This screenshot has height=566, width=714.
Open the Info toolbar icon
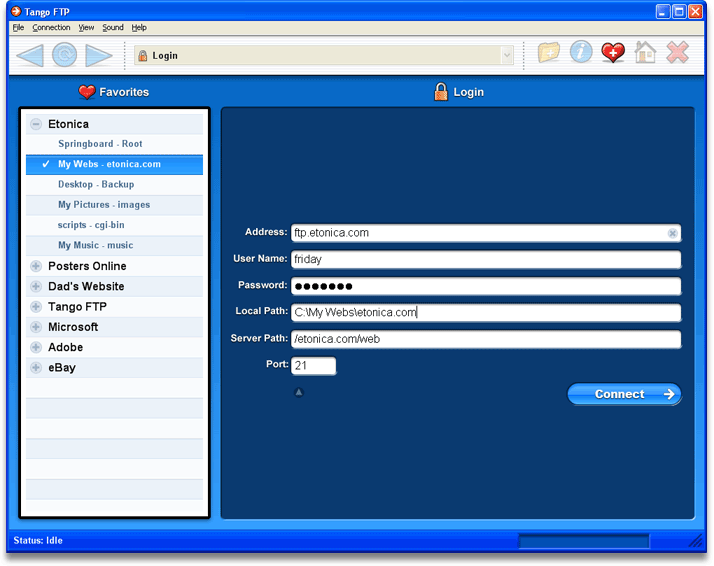pyautogui.click(x=581, y=52)
